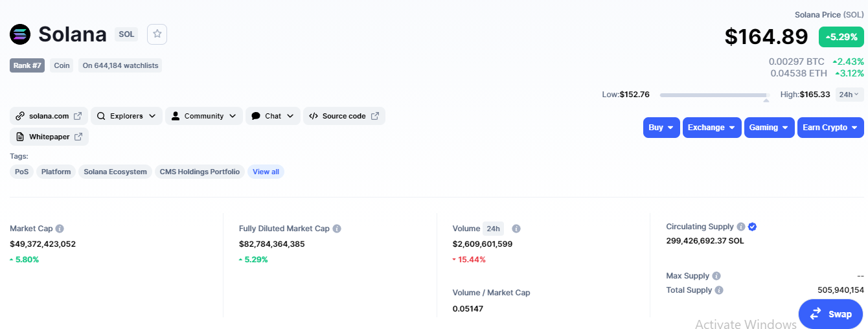Image resolution: width=868 pixels, height=329 pixels.
Task: Open the Earn Crypto menu
Action: (830, 128)
